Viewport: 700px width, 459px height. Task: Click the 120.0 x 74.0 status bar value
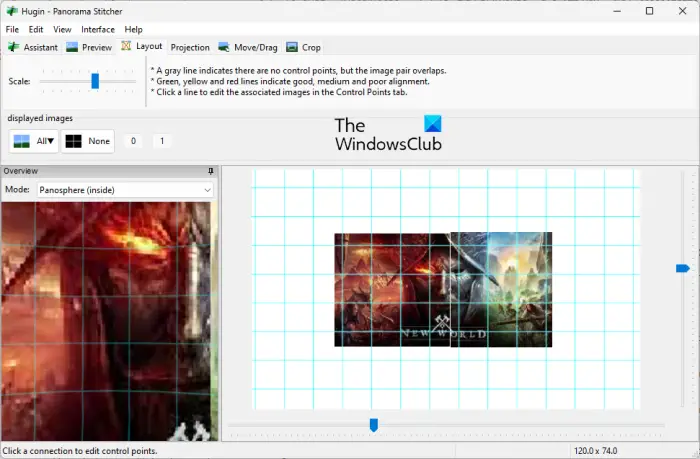(x=596, y=451)
